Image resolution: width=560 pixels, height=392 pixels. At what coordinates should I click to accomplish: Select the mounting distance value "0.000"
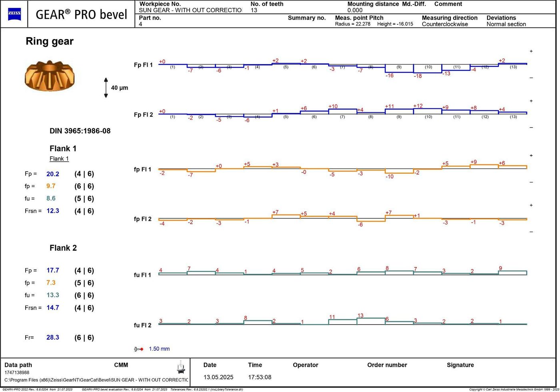coord(355,10)
